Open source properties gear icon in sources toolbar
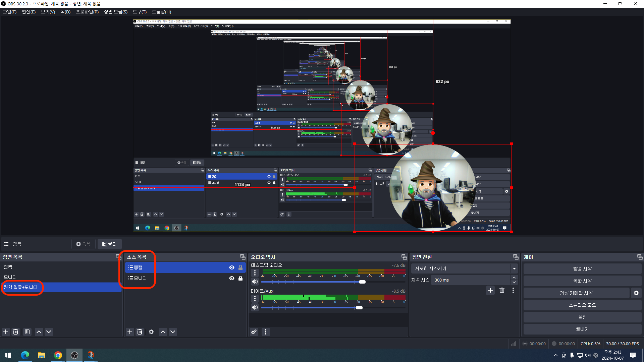This screenshot has width=644, height=362. pos(151,332)
